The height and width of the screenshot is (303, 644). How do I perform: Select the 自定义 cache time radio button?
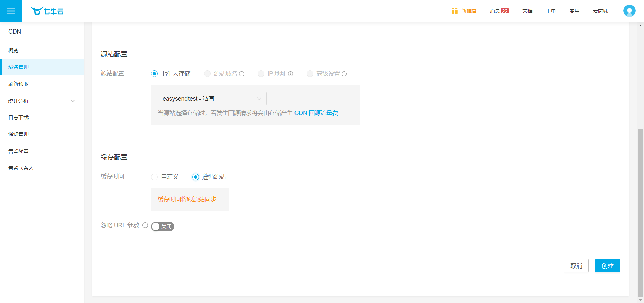pyautogui.click(x=154, y=177)
